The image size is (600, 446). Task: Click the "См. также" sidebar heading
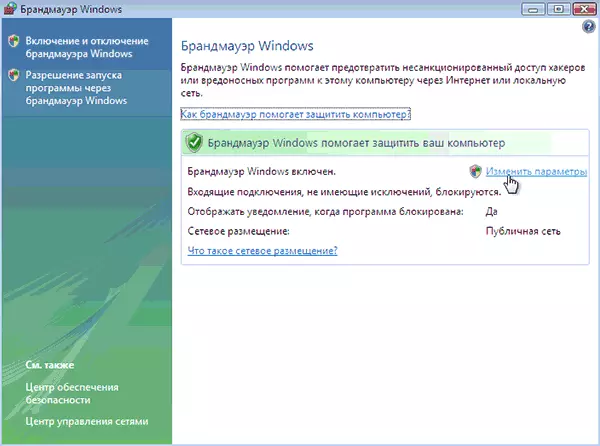(x=52, y=367)
